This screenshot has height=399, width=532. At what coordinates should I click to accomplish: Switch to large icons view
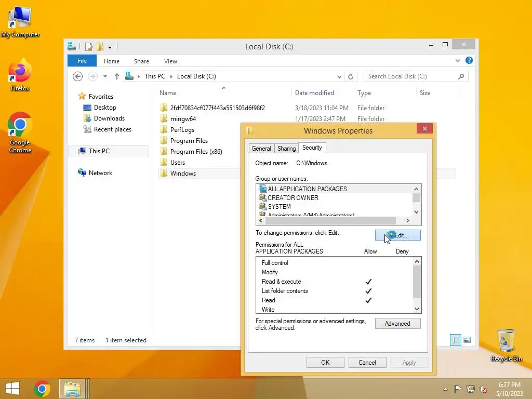coord(467,340)
